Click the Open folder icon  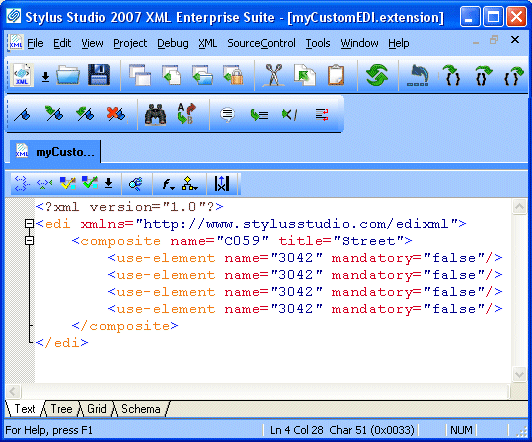tap(68, 75)
